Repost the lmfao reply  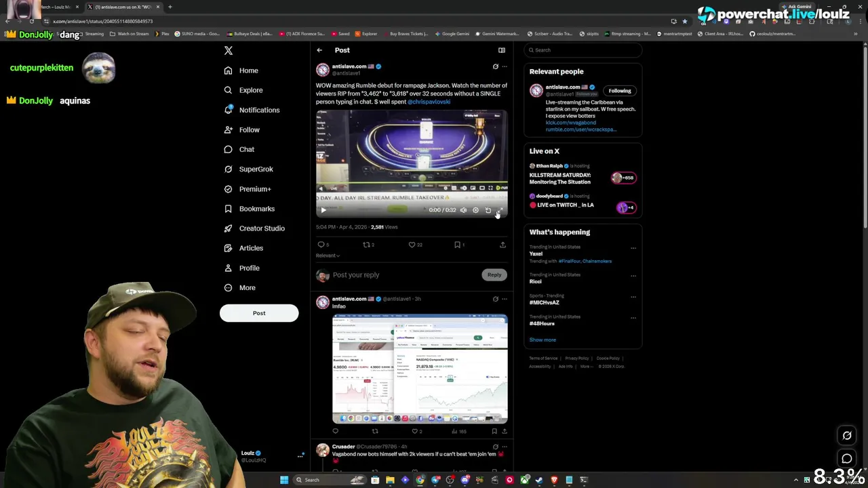click(375, 431)
